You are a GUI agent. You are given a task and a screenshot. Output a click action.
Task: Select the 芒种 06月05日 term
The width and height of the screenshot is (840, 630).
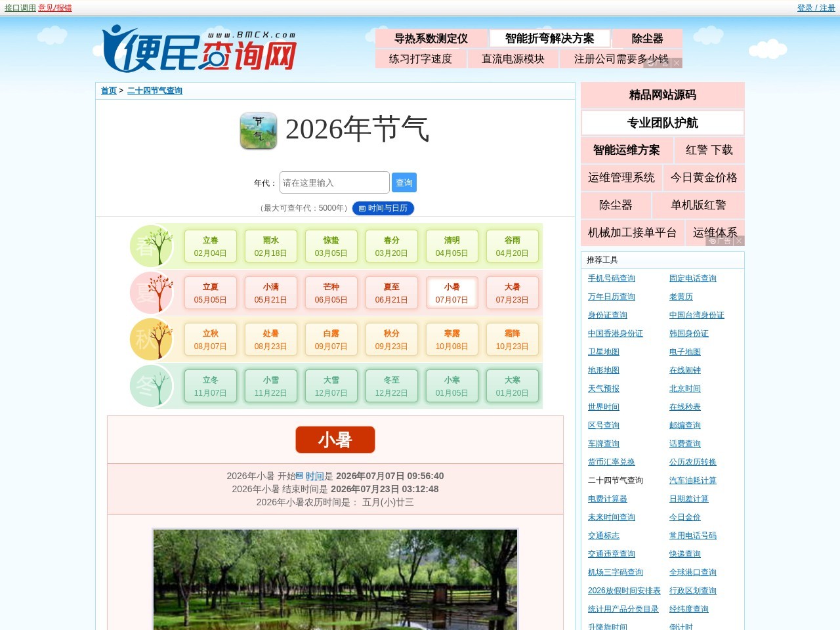tap(331, 293)
